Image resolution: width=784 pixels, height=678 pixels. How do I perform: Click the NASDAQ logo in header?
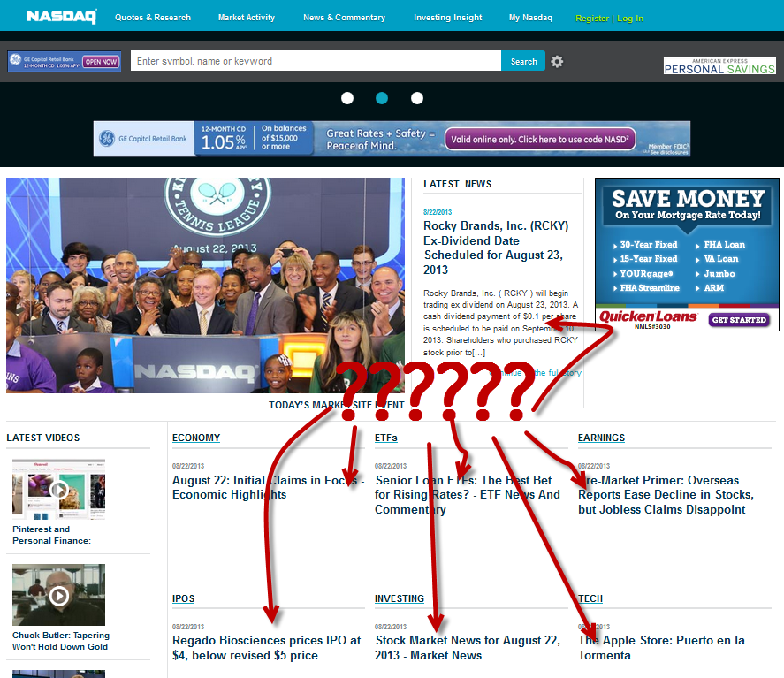tap(62, 17)
